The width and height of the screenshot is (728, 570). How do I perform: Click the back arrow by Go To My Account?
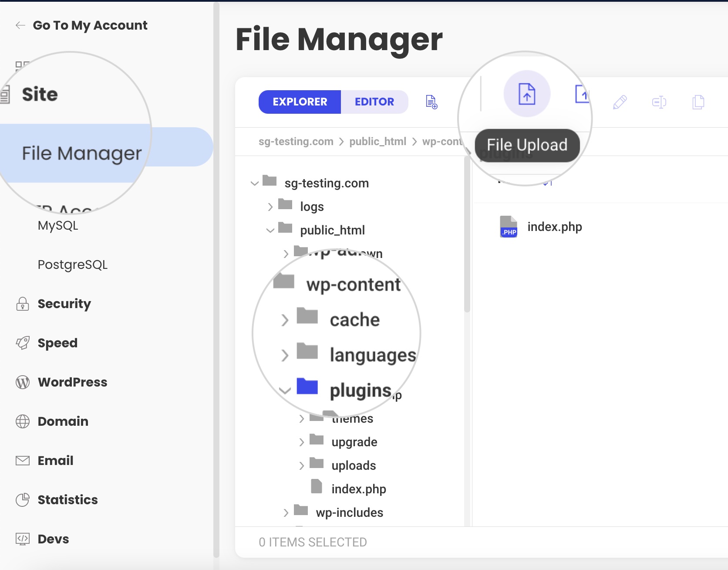point(20,25)
